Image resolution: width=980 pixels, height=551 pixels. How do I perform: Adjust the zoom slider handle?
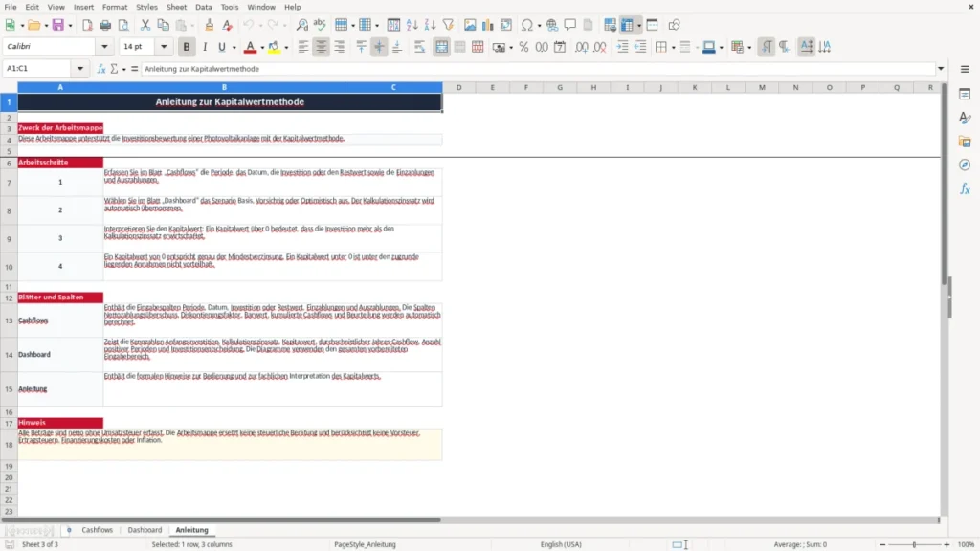pos(914,544)
